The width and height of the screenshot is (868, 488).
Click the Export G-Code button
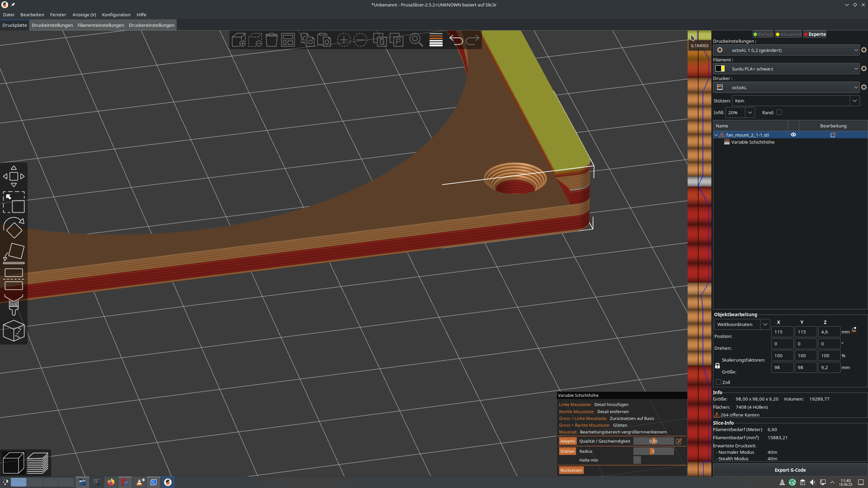pyautogui.click(x=790, y=470)
